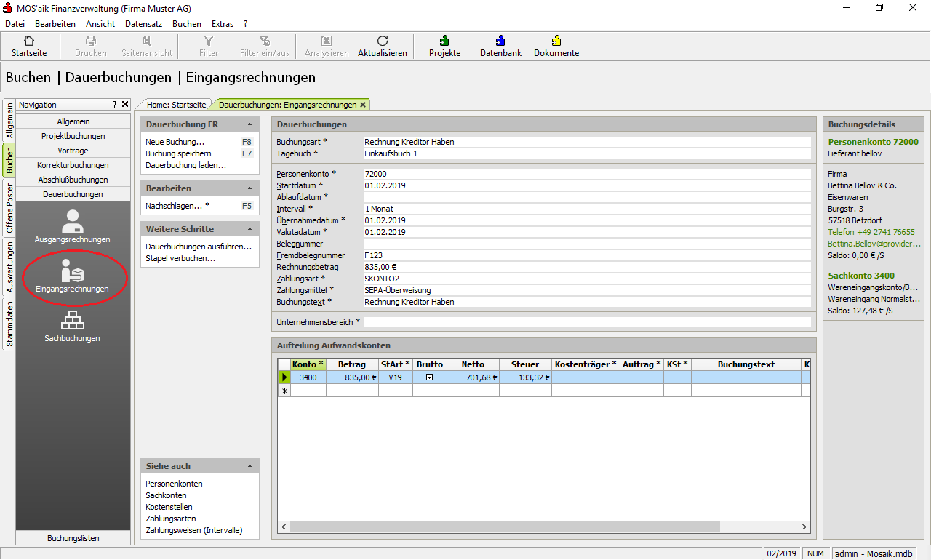This screenshot has height=560, width=931.
Task: Toggle the Brutto checkbox in row 3400
Action: coord(429,377)
